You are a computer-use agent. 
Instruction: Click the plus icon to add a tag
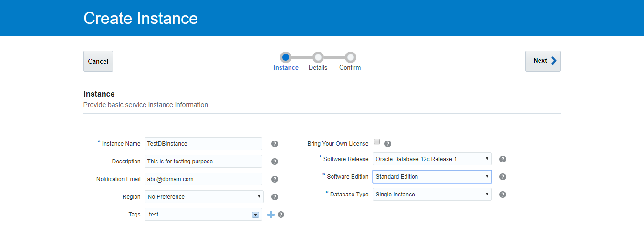(x=271, y=215)
